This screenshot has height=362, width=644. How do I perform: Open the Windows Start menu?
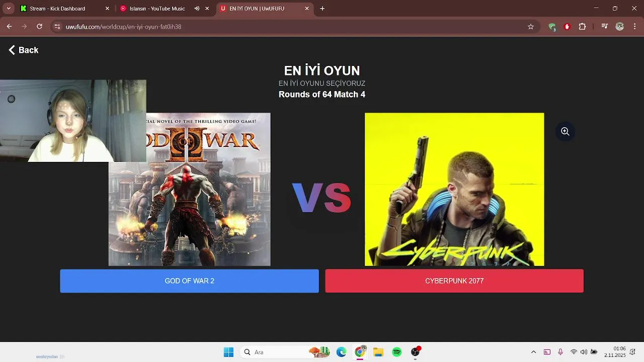coord(228,352)
